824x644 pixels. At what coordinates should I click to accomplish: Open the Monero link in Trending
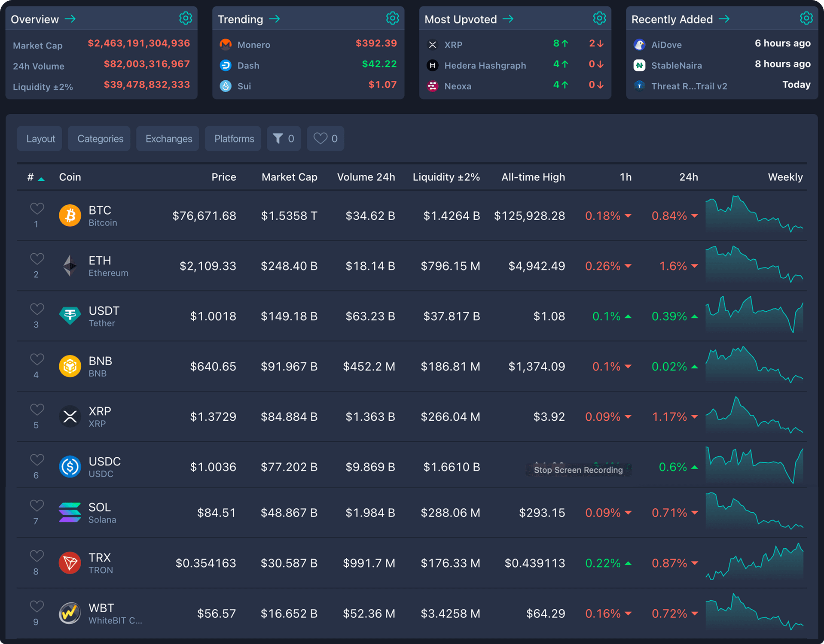coord(253,45)
